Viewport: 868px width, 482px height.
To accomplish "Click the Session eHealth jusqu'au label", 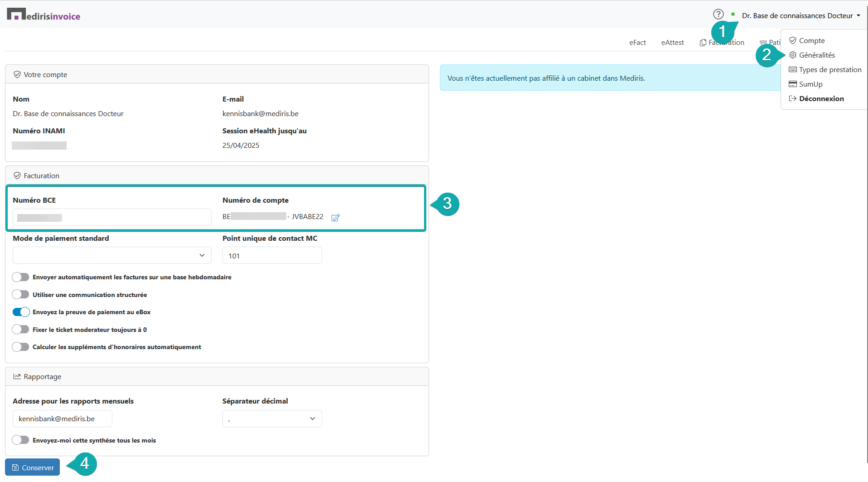I will point(265,131).
